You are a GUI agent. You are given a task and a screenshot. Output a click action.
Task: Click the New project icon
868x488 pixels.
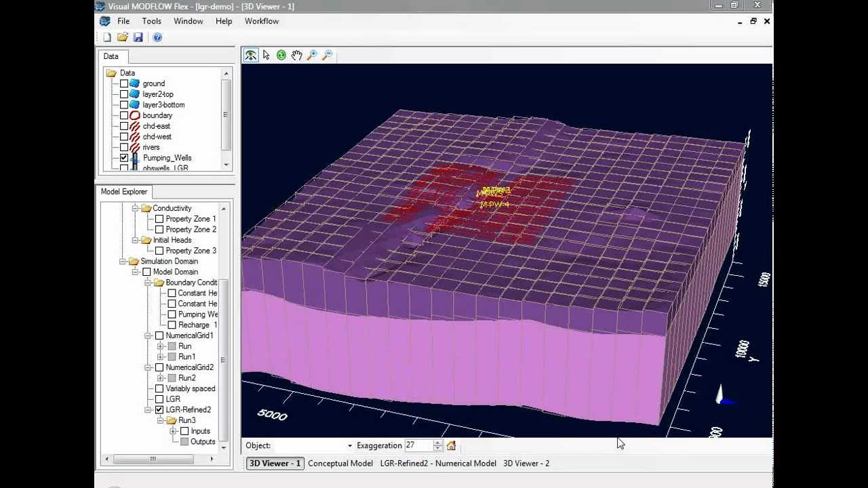click(107, 37)
